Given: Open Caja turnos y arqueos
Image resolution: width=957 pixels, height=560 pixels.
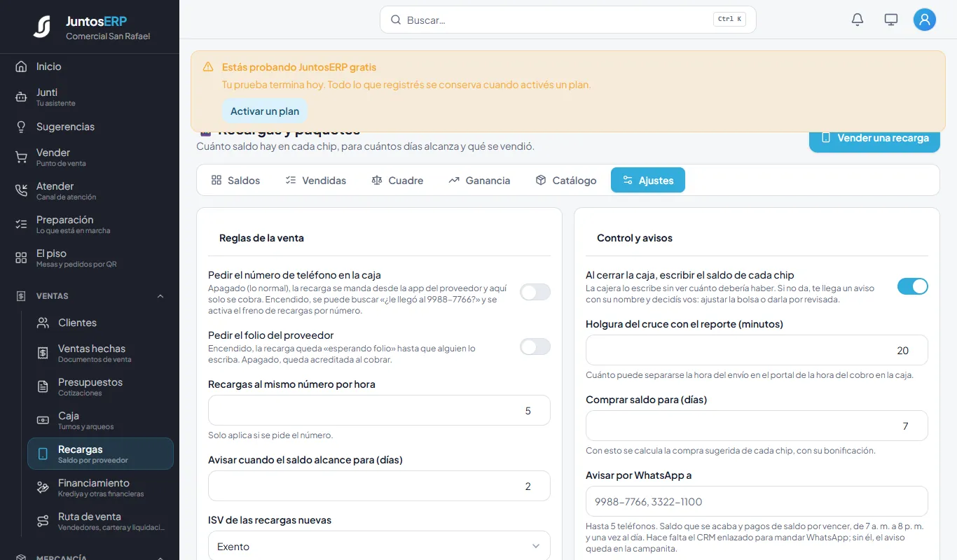Looking at the screenshot, I should [x=100, y=420].
